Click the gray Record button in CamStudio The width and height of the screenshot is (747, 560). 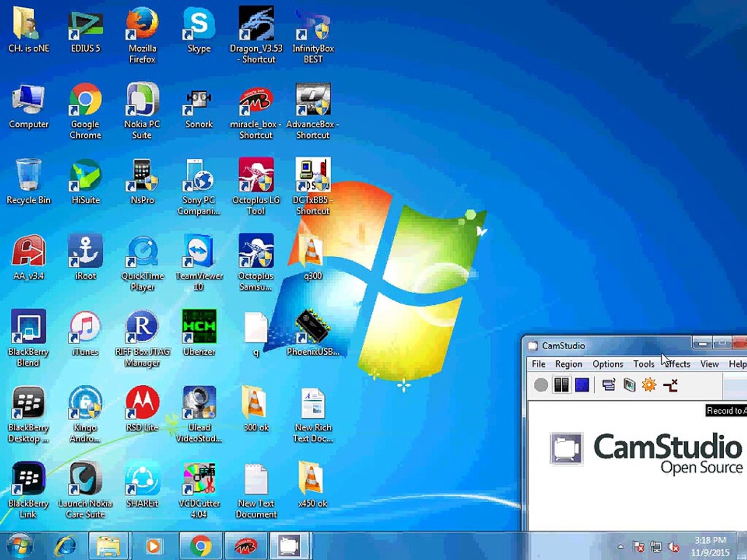pos(541,385)
